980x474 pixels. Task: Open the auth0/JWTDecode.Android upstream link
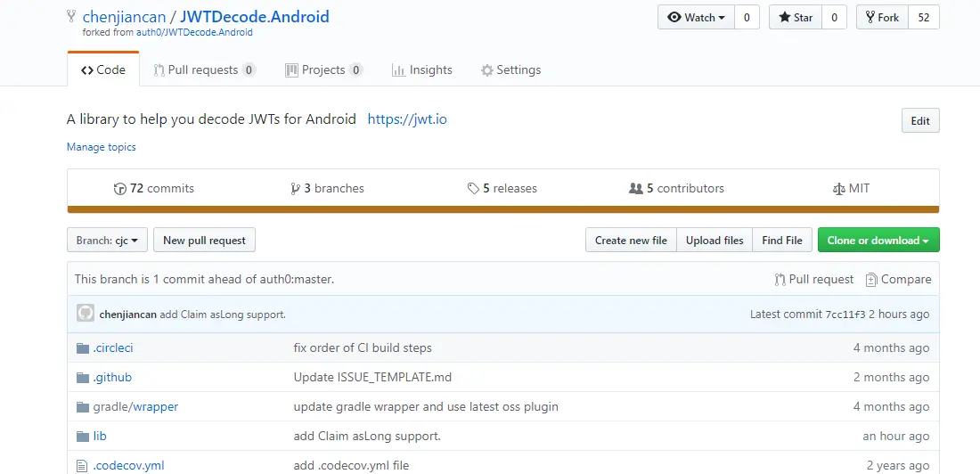[194, 32]
